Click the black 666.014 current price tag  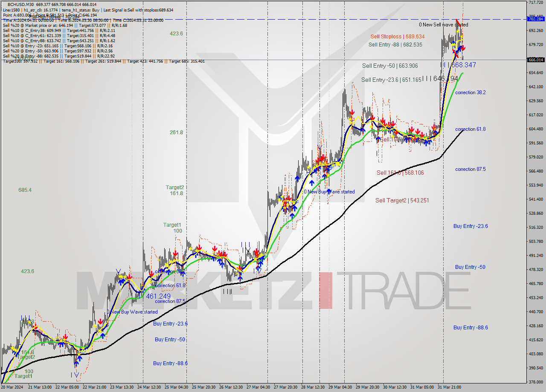536,60
